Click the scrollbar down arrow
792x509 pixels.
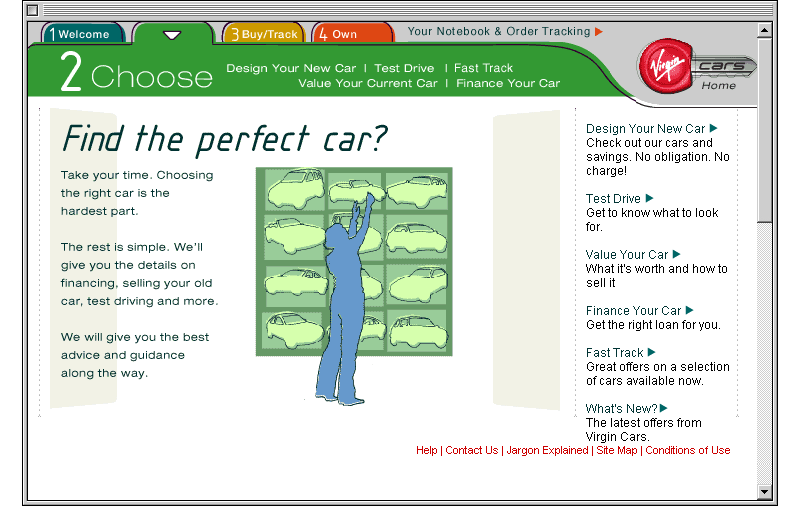coord(765,491)
